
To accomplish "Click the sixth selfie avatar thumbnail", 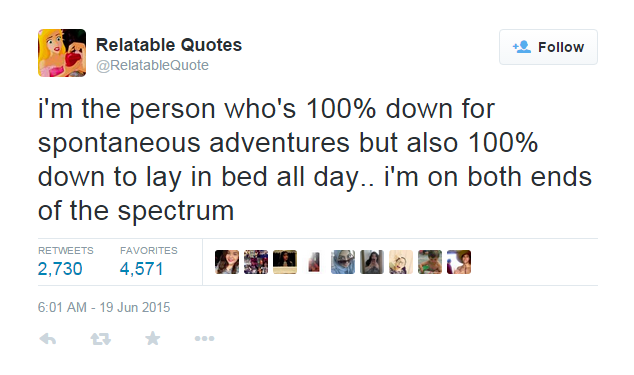I will tap(372, 262).
